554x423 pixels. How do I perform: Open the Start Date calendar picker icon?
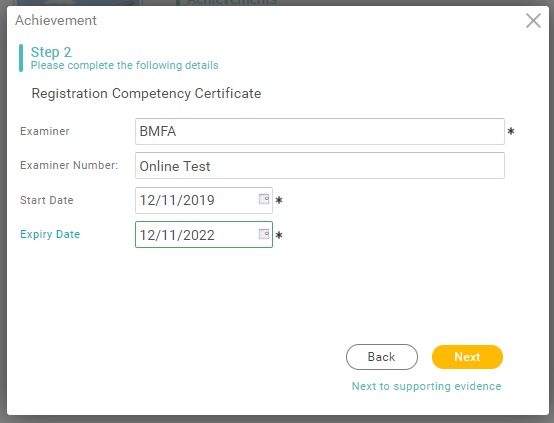[264, 199]
